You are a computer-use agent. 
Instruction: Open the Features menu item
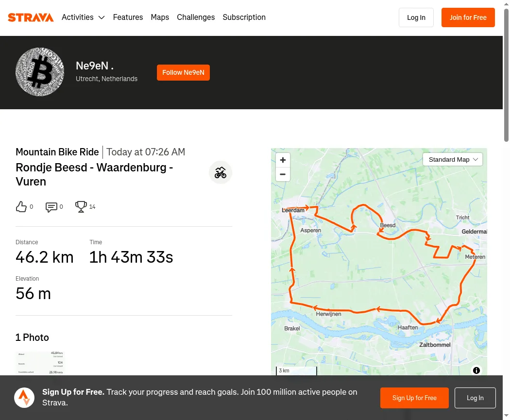128,17
